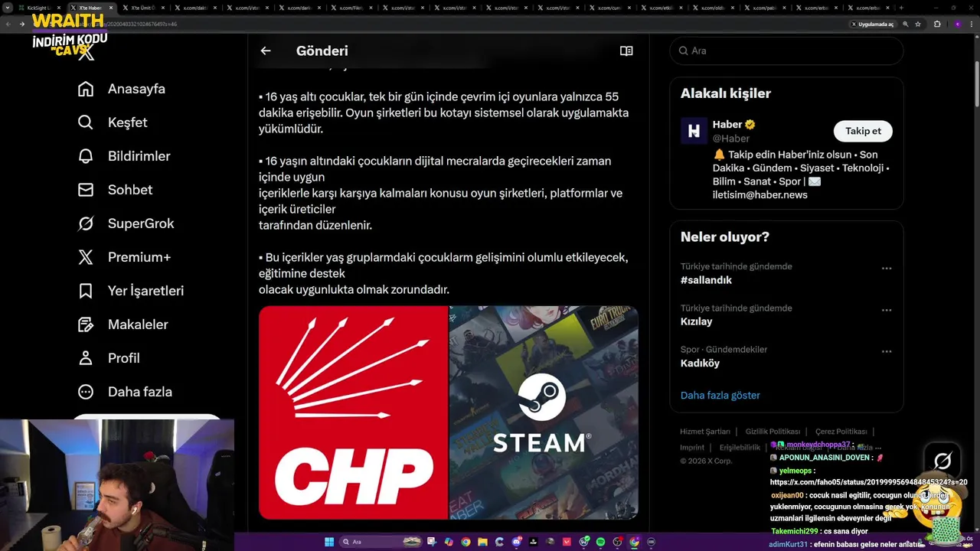Open Erişilebilirlik footer link
980x551 pixels.
[x=740, y=448]
